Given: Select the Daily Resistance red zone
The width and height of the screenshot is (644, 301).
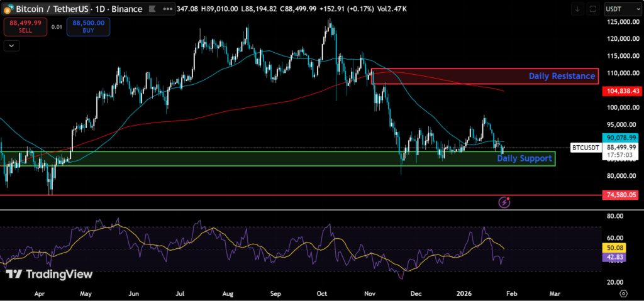Looking at the screenshot, I should click(484, 76).
